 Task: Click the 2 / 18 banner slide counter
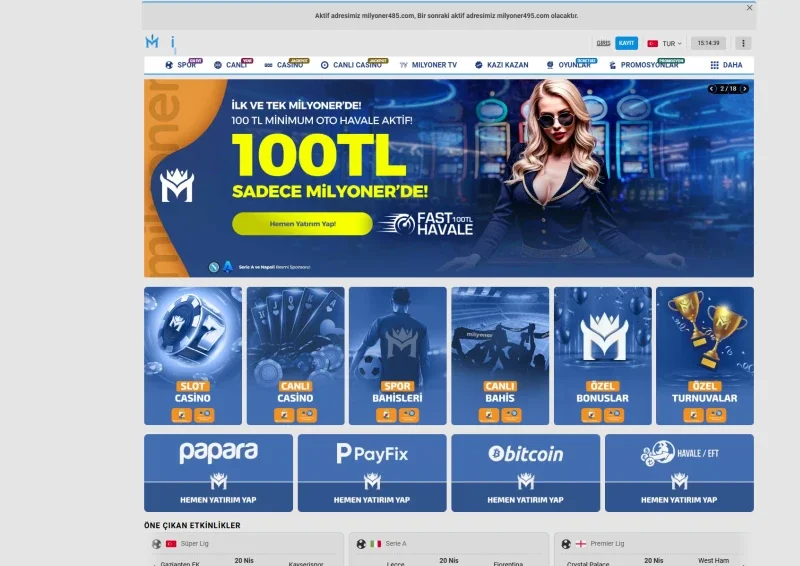[729, 89]
